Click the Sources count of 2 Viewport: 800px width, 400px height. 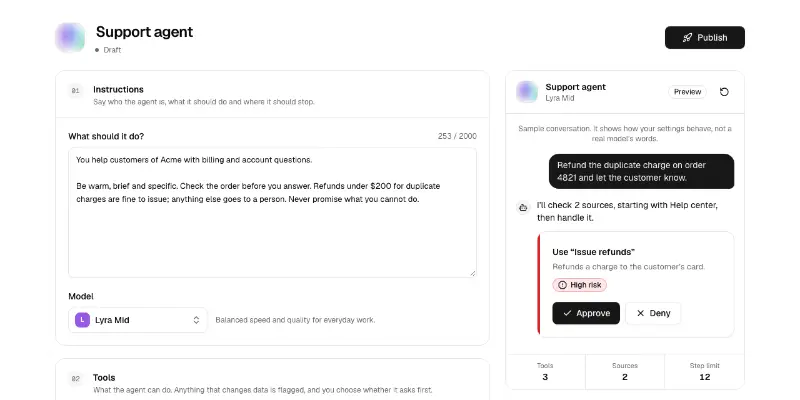624,377
